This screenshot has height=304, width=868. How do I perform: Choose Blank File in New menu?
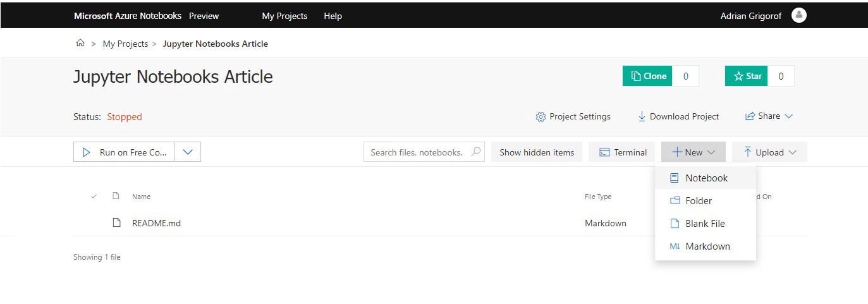coord(706,224)
